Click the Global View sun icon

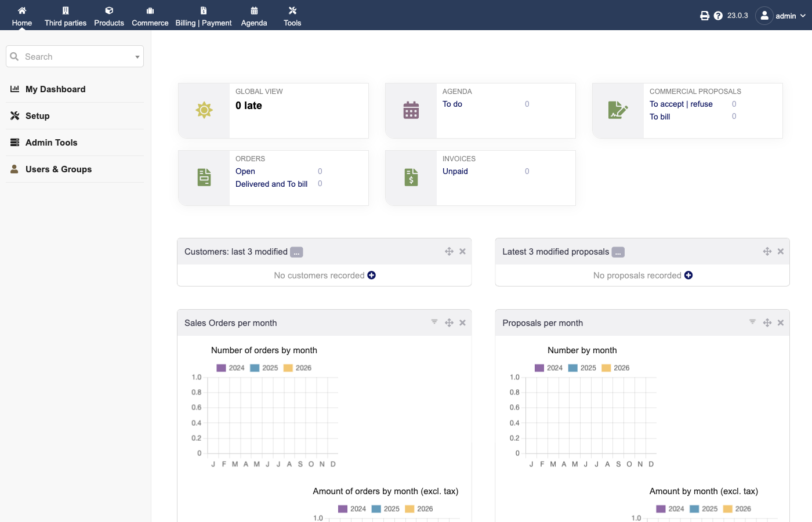pyautogui.click(x=204, y=110)
